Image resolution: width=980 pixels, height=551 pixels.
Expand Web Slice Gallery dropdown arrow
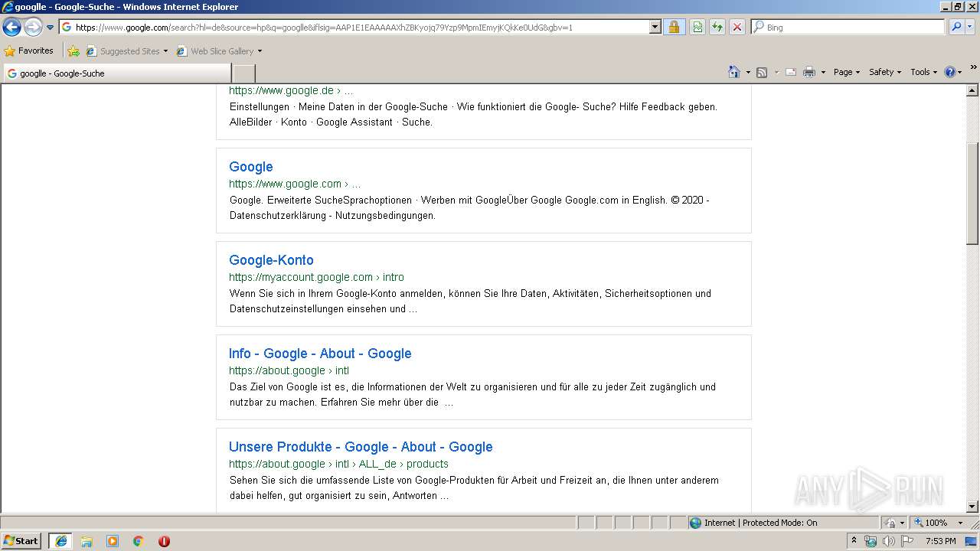pyautogui.click(x=260, y=51)
